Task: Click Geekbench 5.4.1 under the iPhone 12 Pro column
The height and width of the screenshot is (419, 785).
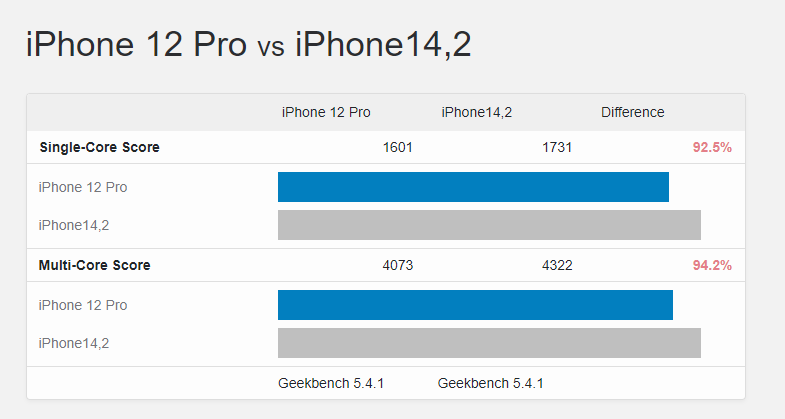Action: click(x=331, y=383)
